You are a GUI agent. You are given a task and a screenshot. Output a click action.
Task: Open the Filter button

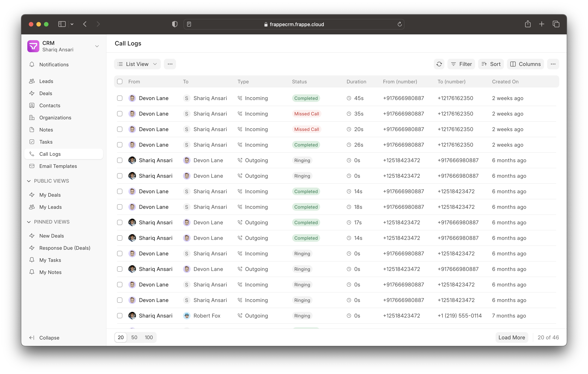click(461, 64)
